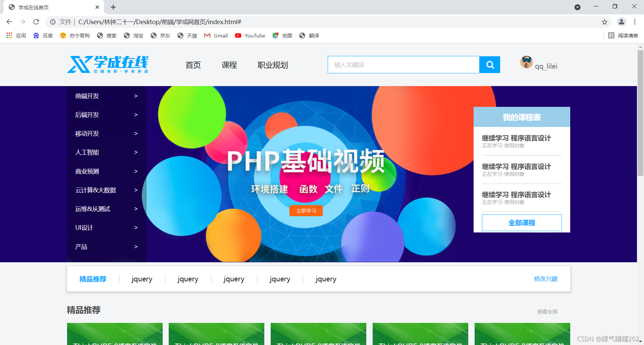The height and width of the screenshot is (345, 644).
Task: Open the 课程 navigation menu
Action: pos(229,65)
